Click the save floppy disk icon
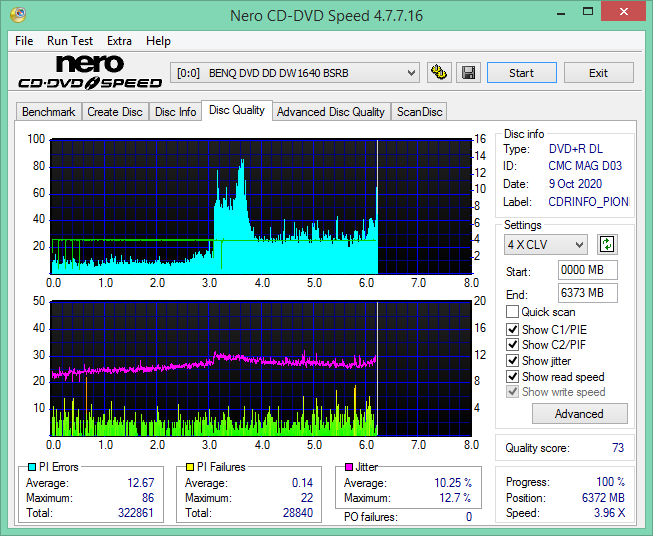653x536 pixels. pyautogui.click(x=469, y=73)
